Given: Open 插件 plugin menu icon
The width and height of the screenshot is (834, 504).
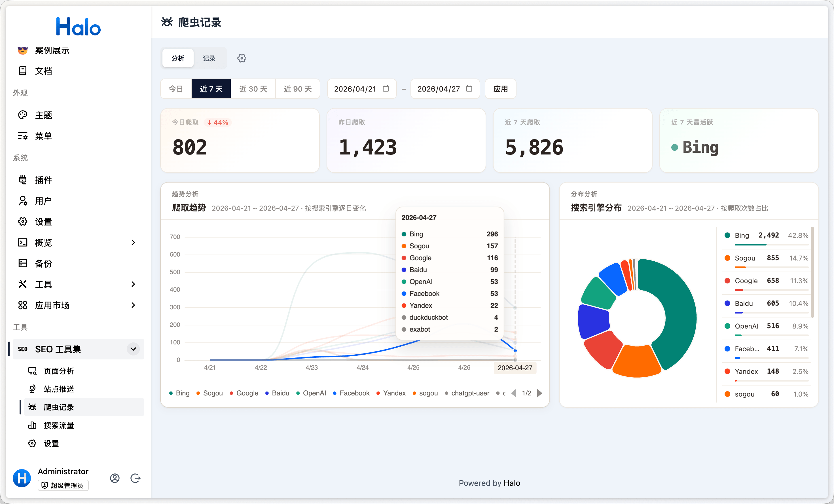Looking at the screenshot, I should tap(23, 180).
